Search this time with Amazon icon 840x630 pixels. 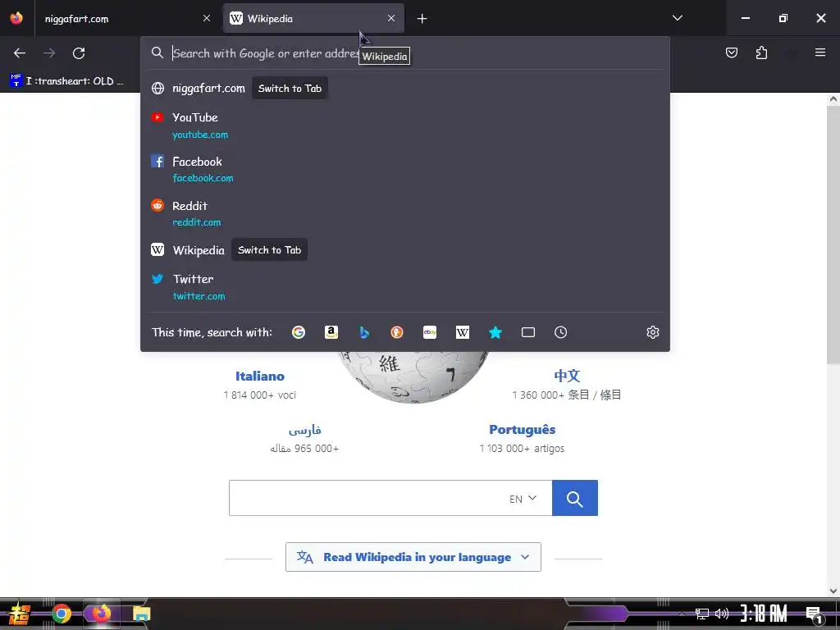(331, 332)
